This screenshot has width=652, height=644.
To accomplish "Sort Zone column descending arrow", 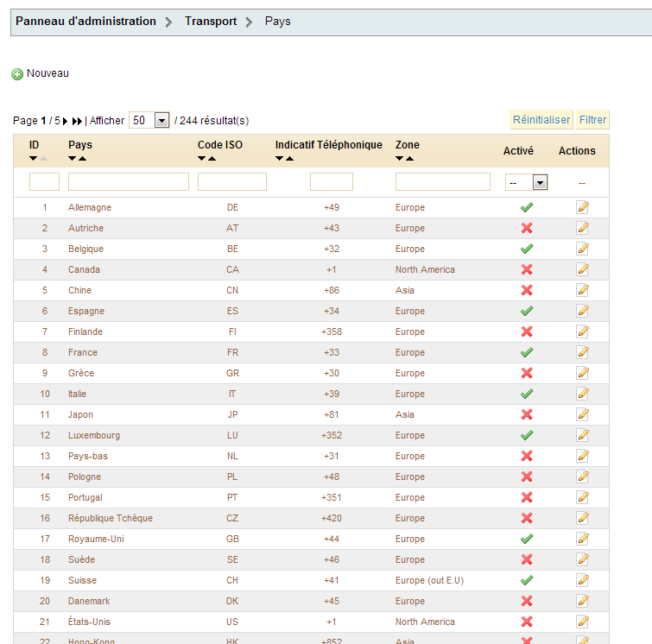I will [399, 158].
